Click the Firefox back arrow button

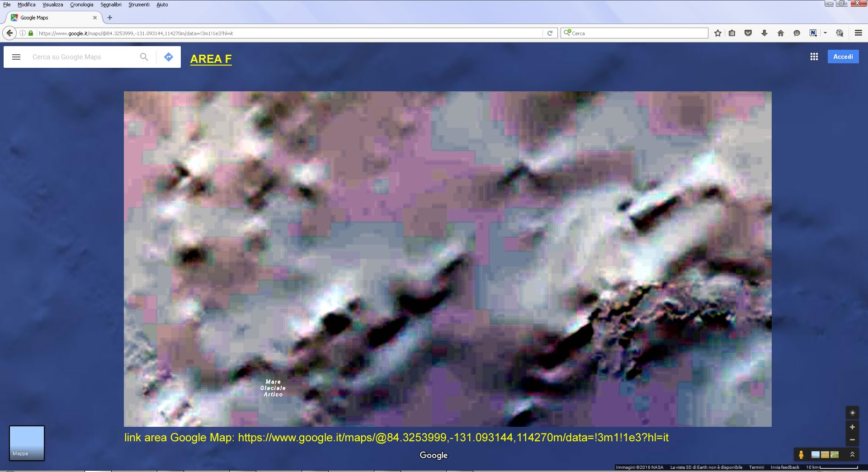pos(9,33)
